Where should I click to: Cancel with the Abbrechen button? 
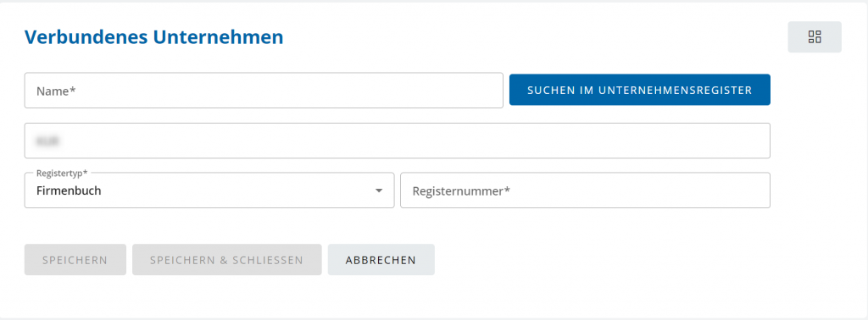381,260
